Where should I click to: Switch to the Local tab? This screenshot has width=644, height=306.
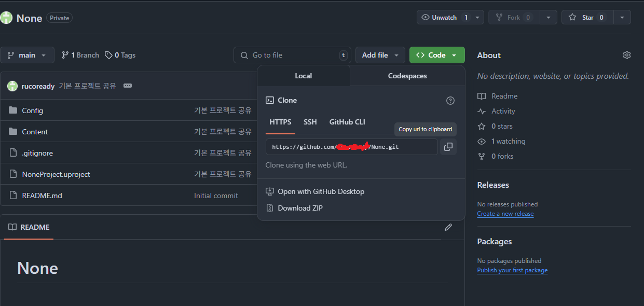(304, 76)
